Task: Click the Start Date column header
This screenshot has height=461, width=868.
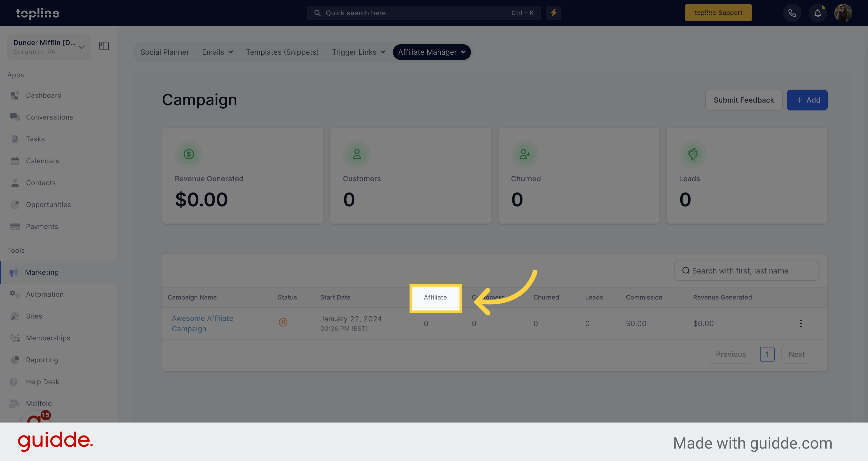Action: pyautogui.click(x=335, y=297)
